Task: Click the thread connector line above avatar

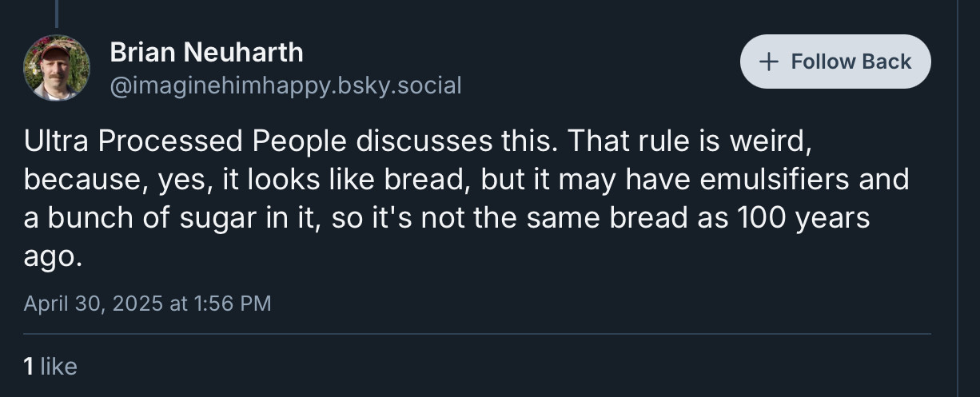Action: [56, 13]
